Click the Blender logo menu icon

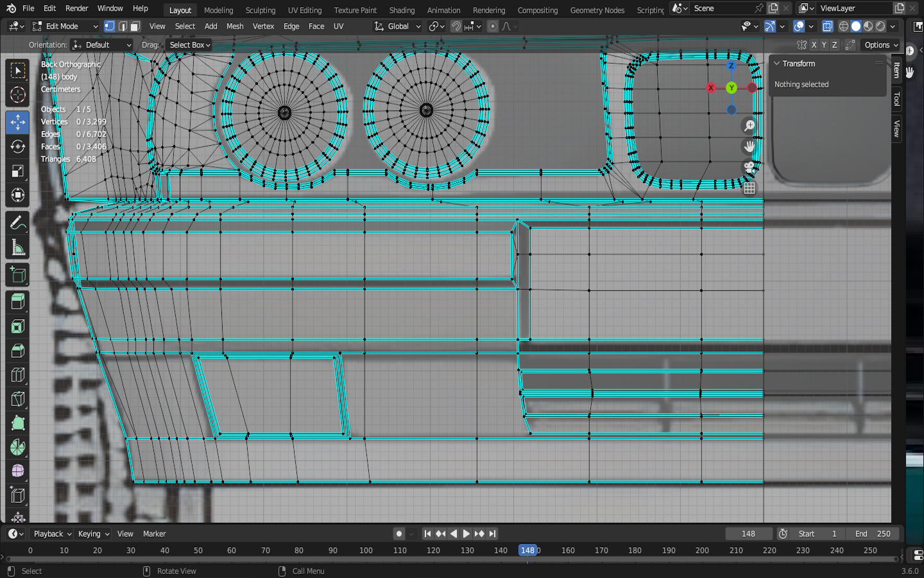[11, 8]
